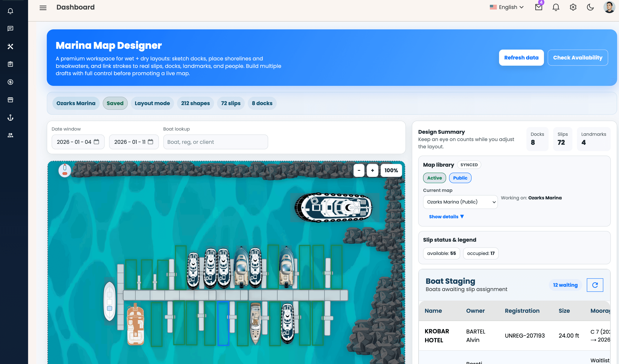Open the chat messages sidebar icon
The image size is (619, 364).
tap(10, 28)
